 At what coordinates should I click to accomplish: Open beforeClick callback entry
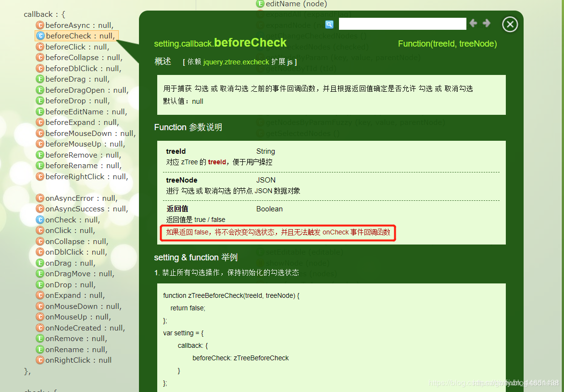point(73,47)
